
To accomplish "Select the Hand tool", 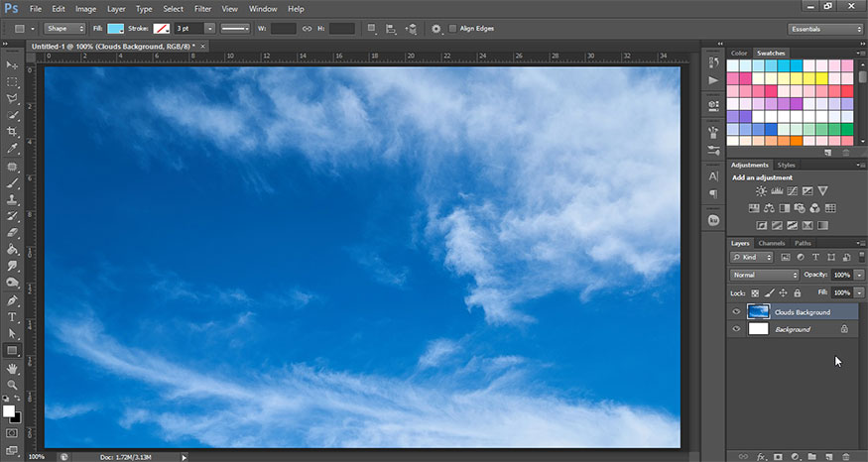I will point(13,368).
